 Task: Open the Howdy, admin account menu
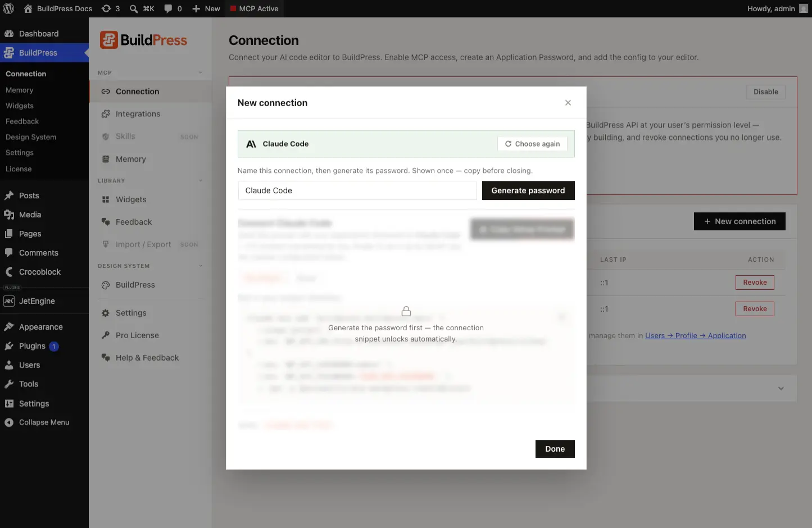click(777, 8)
